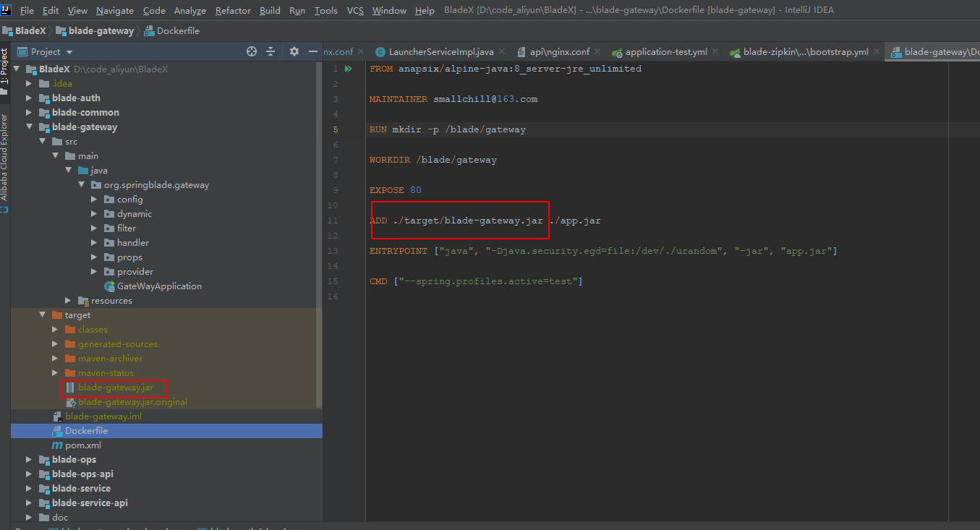Click the green run gutter icon on line 1
980x530 pixels.
348,69
